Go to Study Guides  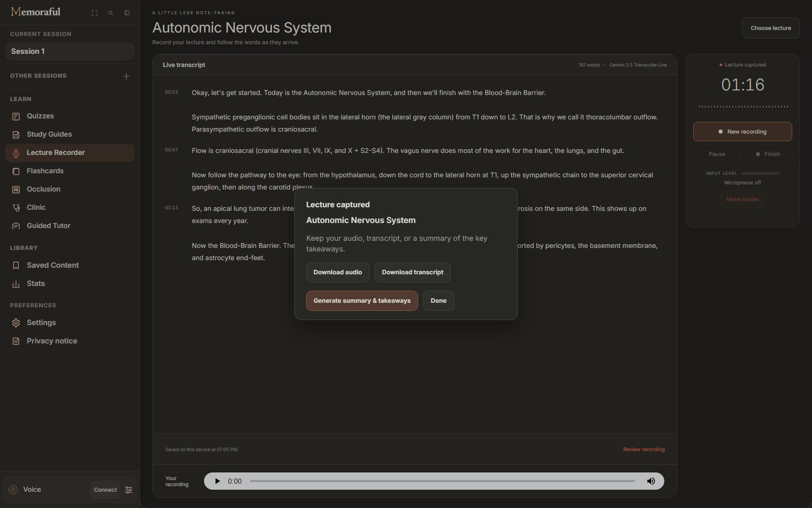[x=70, y=135]
